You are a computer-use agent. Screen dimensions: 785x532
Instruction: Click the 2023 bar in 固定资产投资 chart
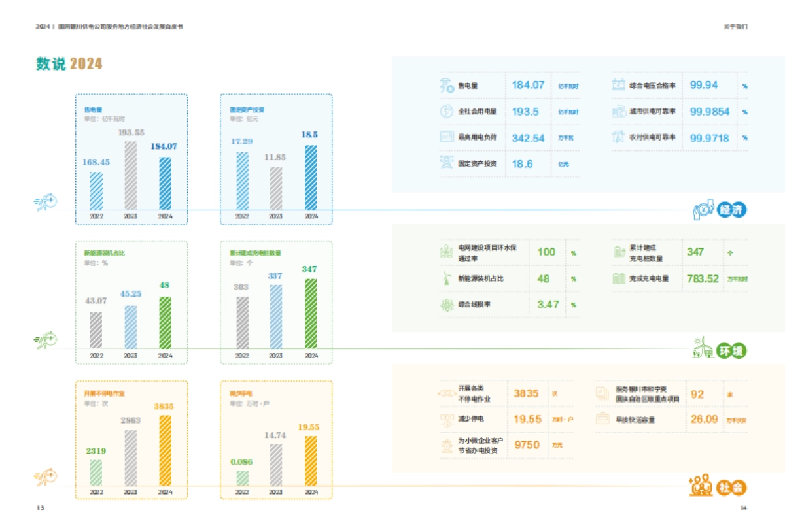tap(276, 188)
